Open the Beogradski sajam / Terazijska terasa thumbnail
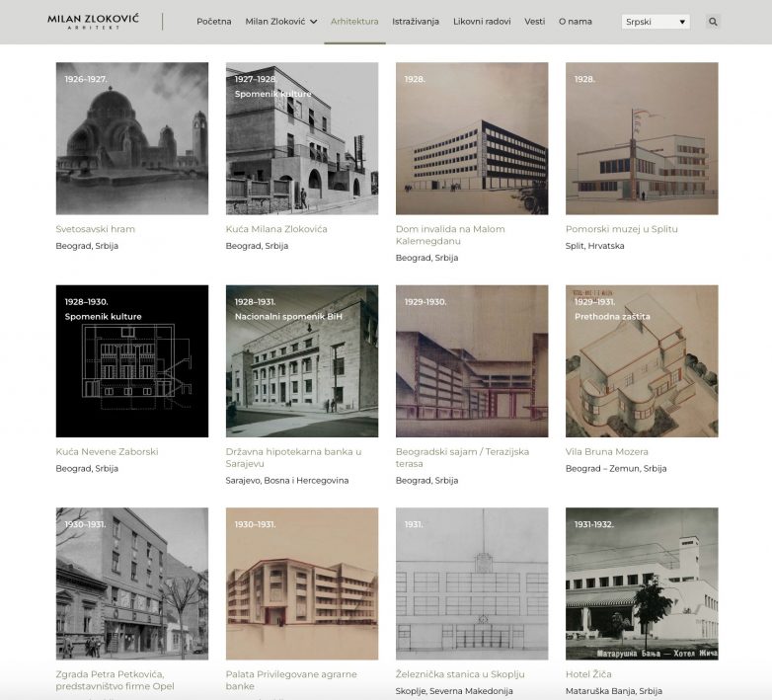The width and height of the screenshot is (772, 700). coord(472,361)
